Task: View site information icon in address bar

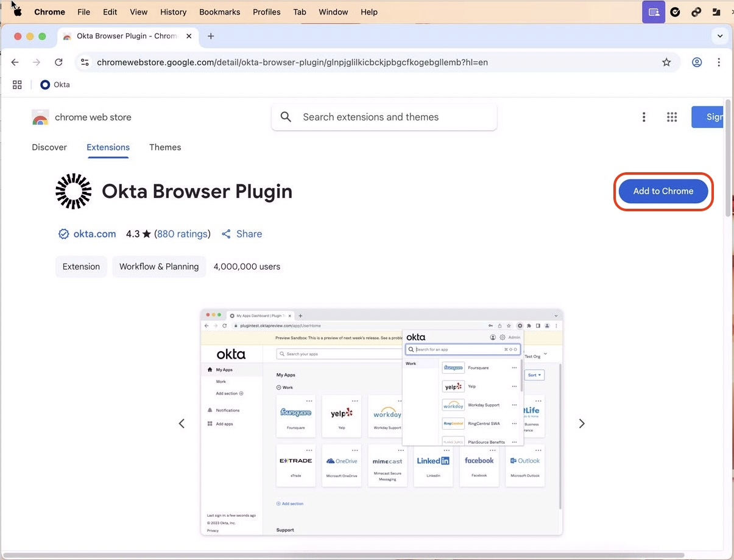Action: [85, 62]
